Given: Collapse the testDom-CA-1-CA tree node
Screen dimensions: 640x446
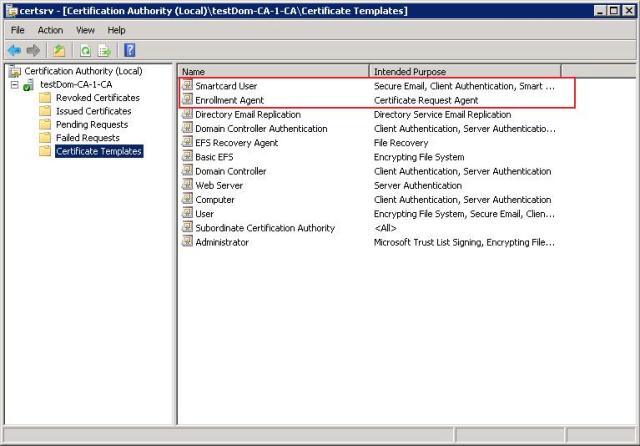Looking at the screenshot, I should point(14,85).
